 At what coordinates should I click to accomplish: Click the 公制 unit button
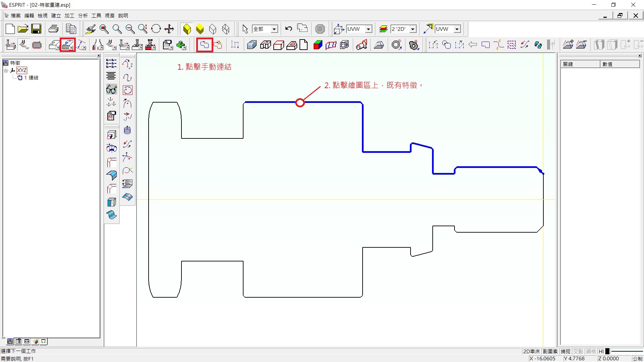click(637, 358)
